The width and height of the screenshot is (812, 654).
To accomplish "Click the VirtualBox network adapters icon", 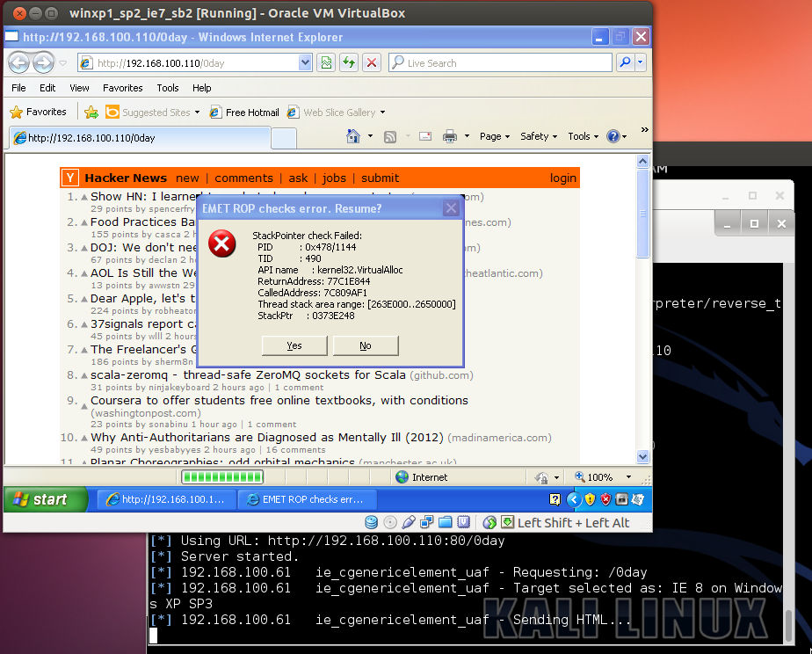I will [427, 522].
